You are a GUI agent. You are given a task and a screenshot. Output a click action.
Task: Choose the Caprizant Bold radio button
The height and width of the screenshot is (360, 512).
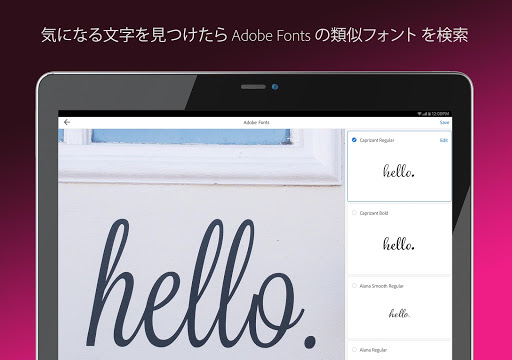point(354,213)
